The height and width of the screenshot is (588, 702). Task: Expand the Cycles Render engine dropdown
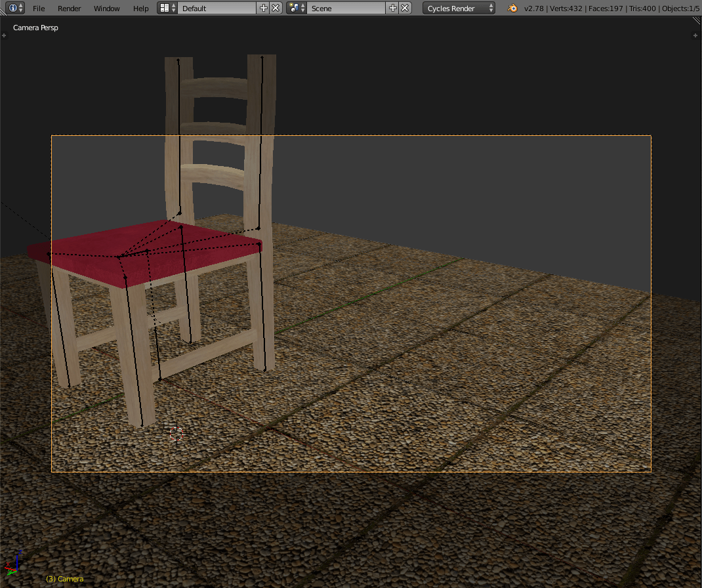click(459, 9)
